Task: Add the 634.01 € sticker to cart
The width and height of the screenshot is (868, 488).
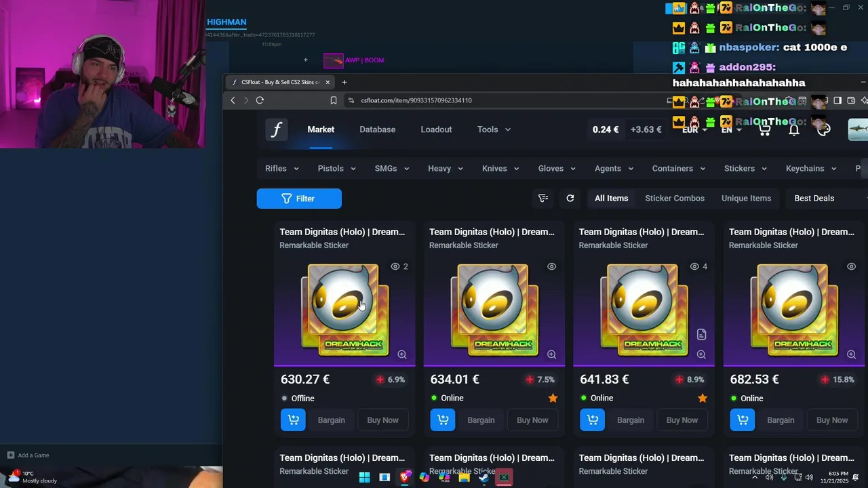Action: (443, 420)
